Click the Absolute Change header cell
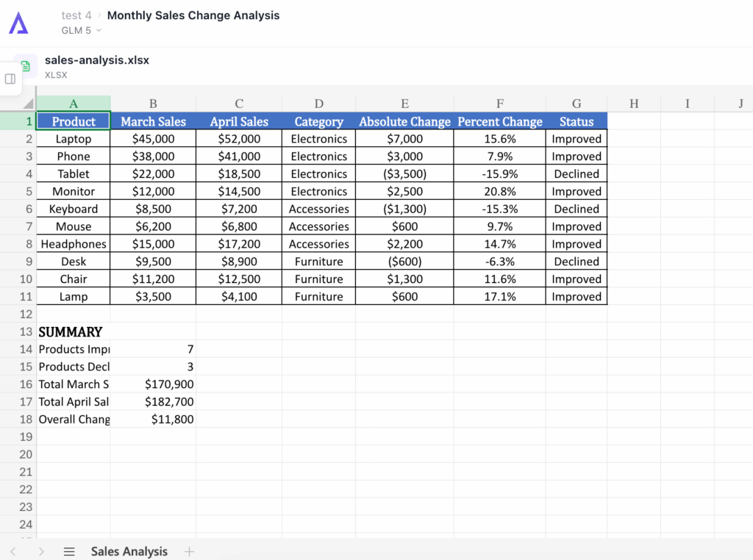This screenshot has width=753, height=560. [x=405, y=121]
